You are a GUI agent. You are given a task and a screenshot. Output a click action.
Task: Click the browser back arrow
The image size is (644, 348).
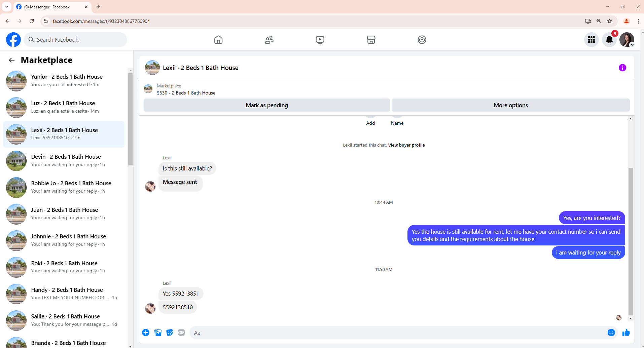point(7,21)
